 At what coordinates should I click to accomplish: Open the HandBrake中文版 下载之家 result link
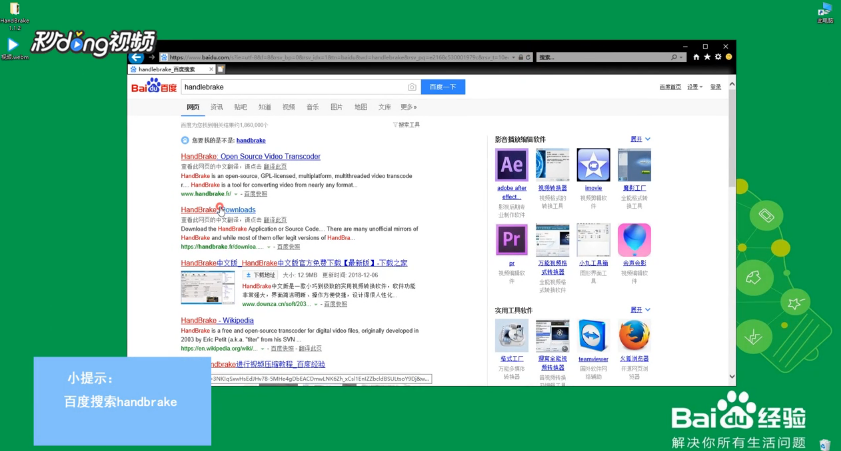pos(294,263)
